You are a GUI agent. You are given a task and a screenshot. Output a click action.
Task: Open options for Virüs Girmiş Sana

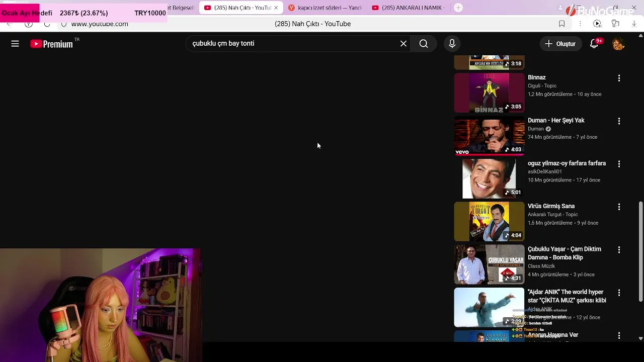pos(619,207)
